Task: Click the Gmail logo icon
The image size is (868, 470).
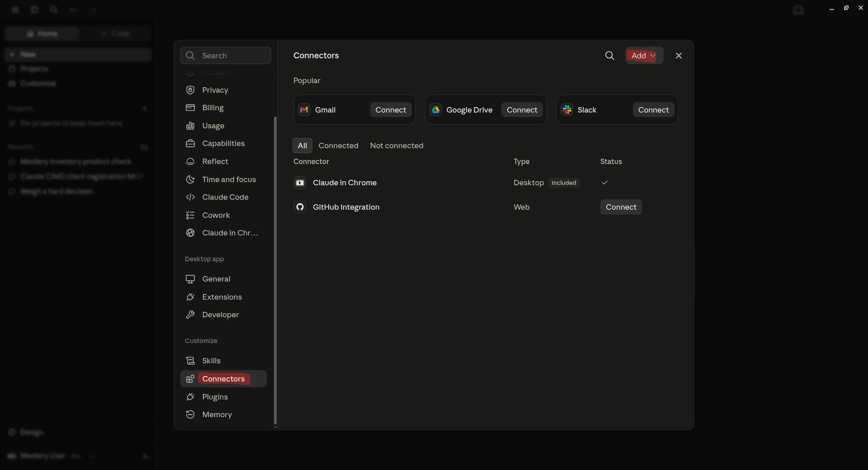Action: pyautogui.click(x=304, y=110)
